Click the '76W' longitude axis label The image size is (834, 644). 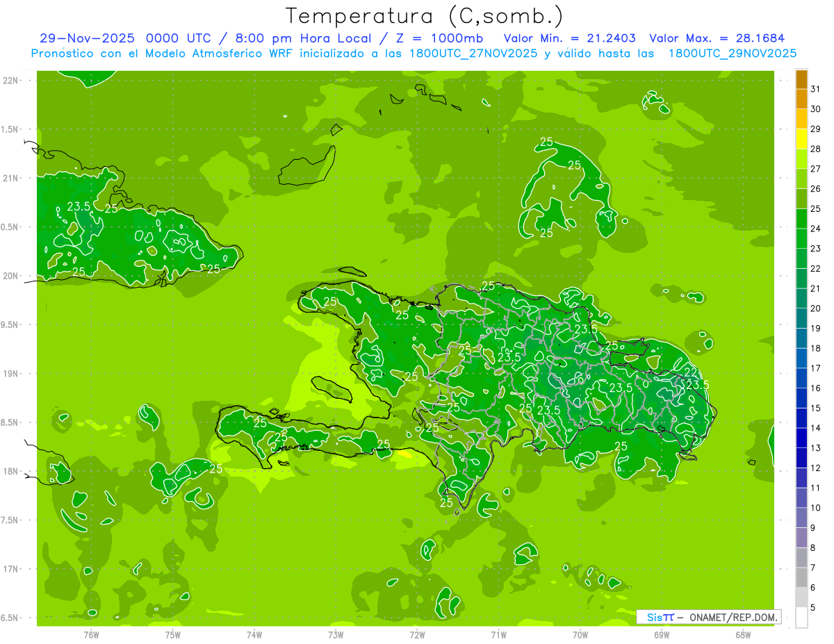[91, 634]
